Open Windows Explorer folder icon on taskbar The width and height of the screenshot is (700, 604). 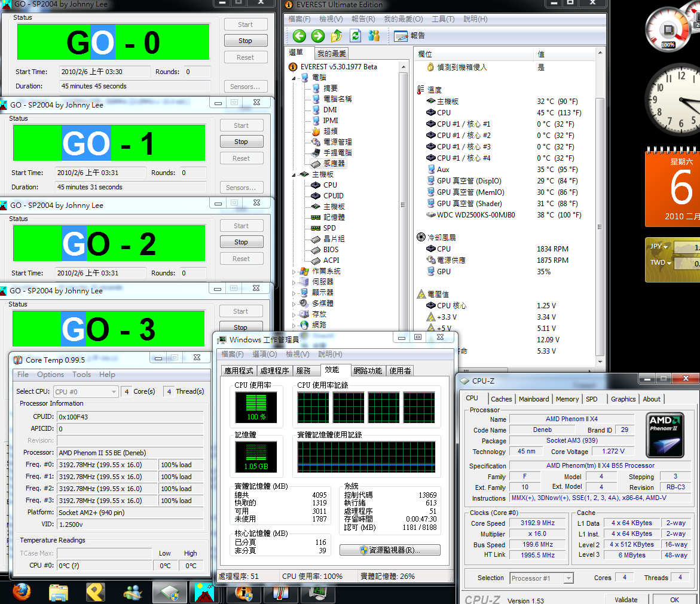coord(59,593)
